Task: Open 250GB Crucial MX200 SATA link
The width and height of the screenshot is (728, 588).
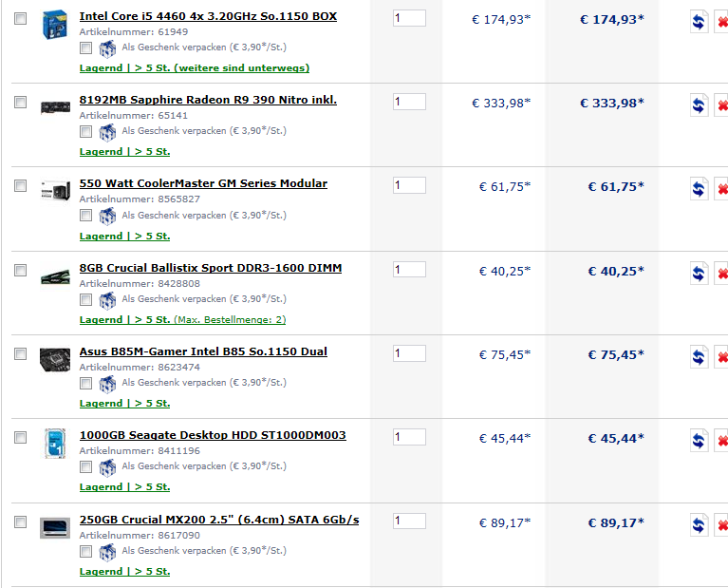Action: 219,520
